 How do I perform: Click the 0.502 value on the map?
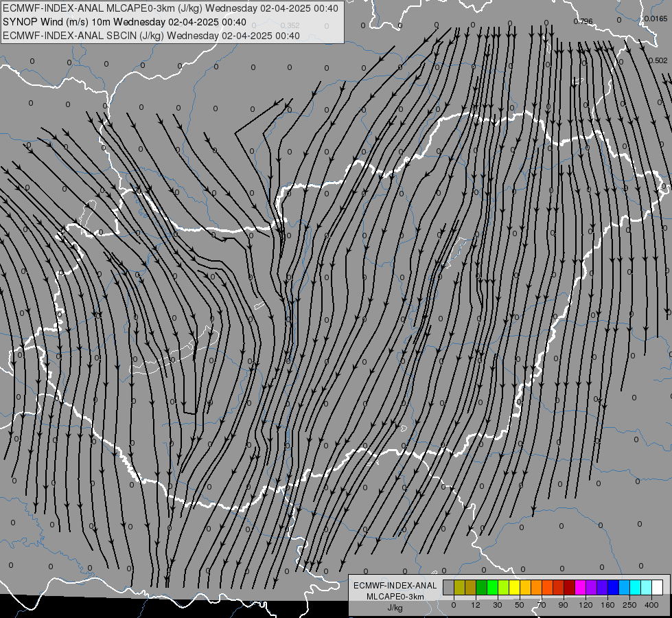(x=658, y=60)
